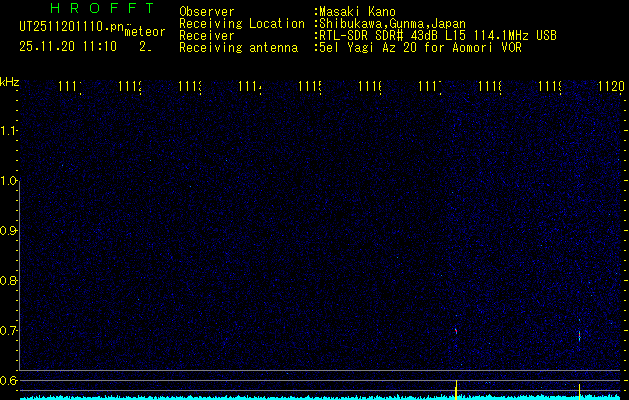Click the HROFFT title text

102,8
